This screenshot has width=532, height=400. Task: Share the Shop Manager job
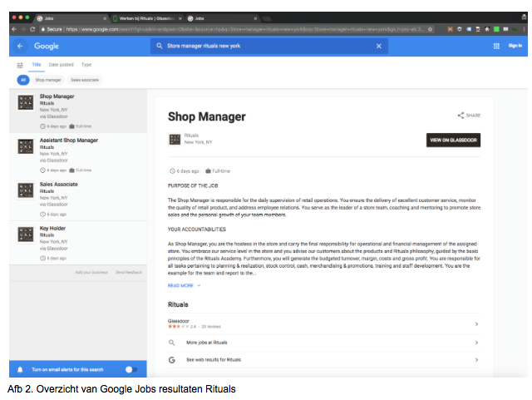[x=469, y=116]
